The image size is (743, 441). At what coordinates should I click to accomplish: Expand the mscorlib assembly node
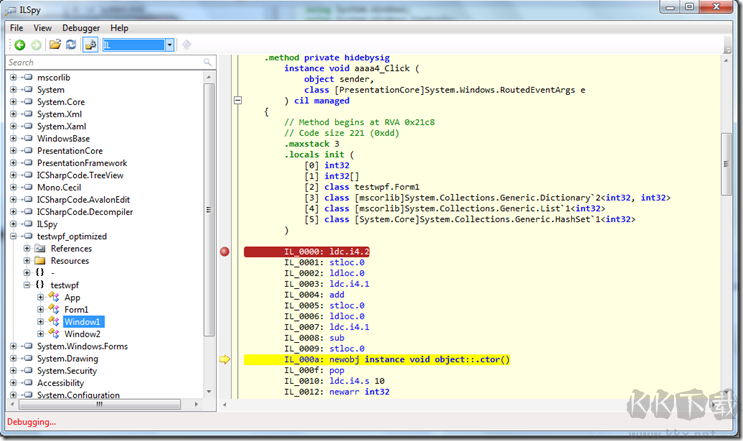point(13,77)
